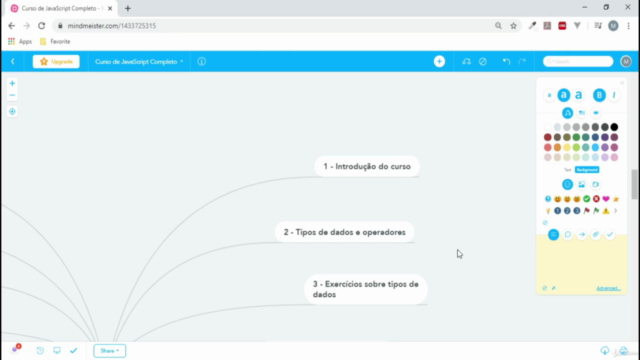Image resolution: width=640 pixels, height=360 pixels.
Task: Open the link attachment tool
Action: [596, 235]
